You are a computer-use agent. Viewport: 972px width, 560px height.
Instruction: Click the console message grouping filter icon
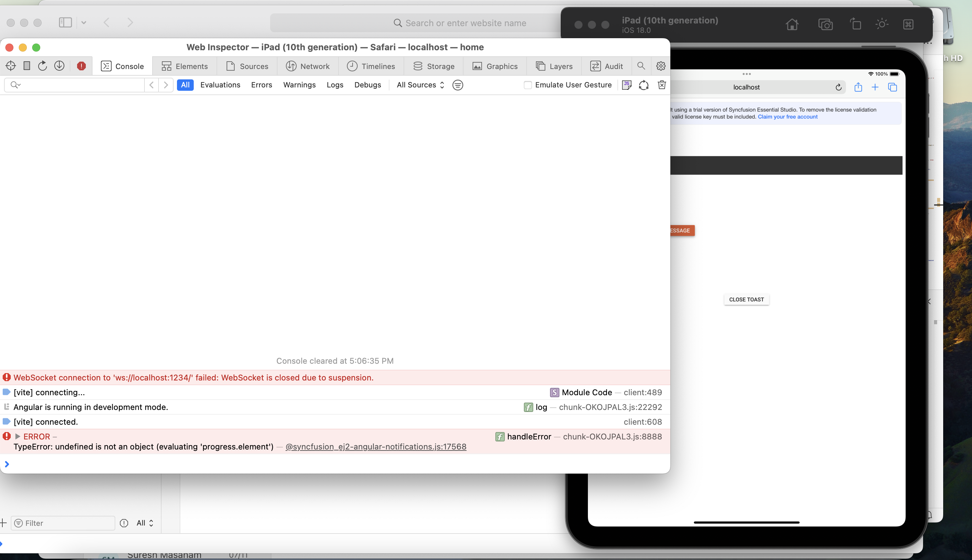[x=458, y=85]
